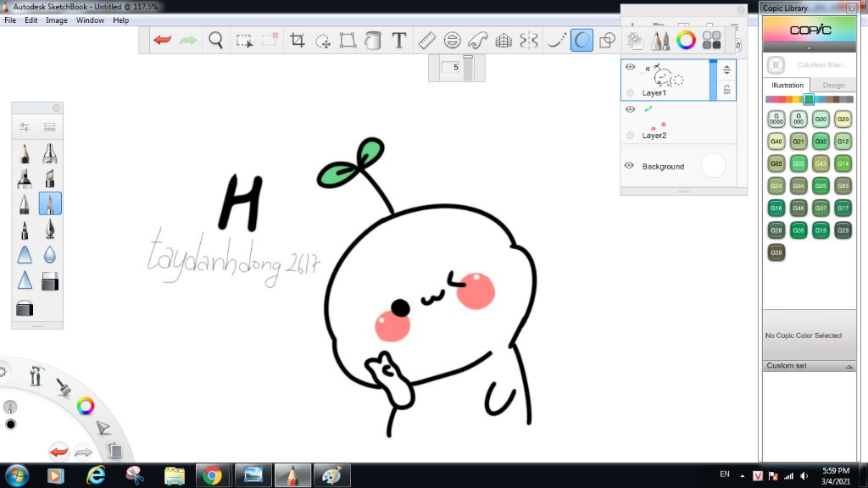Open the File menu
Viewport: 868px width, 488px height.
point(10,20)
